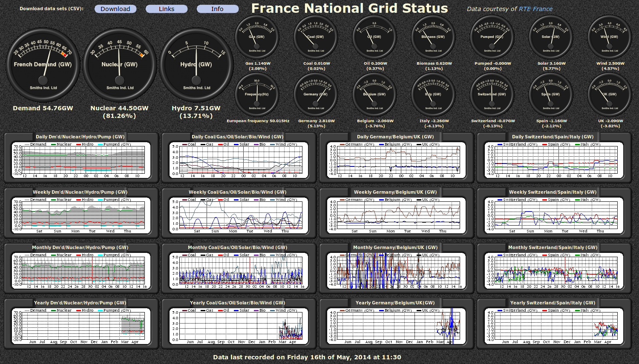639x364 pixels.
Task: Click the 'European frequency 50.015Hz' text
Action: pos(258,121)
